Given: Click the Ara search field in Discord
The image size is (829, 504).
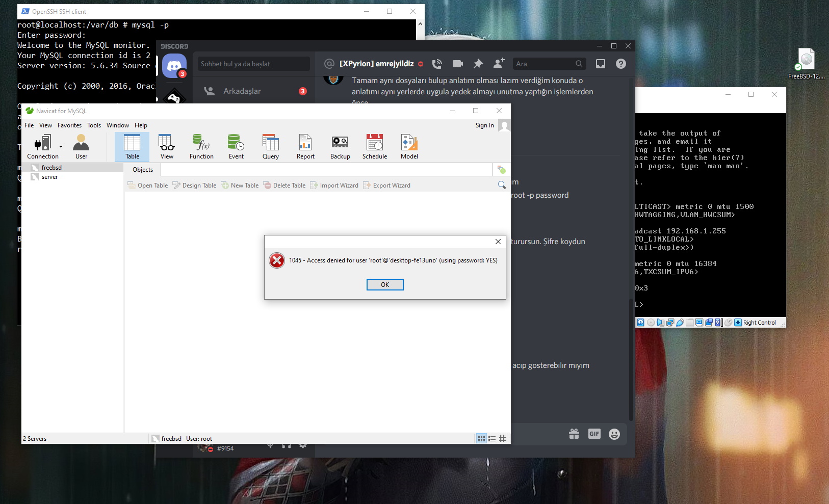Looking at the screenshot, I should 549,64.
